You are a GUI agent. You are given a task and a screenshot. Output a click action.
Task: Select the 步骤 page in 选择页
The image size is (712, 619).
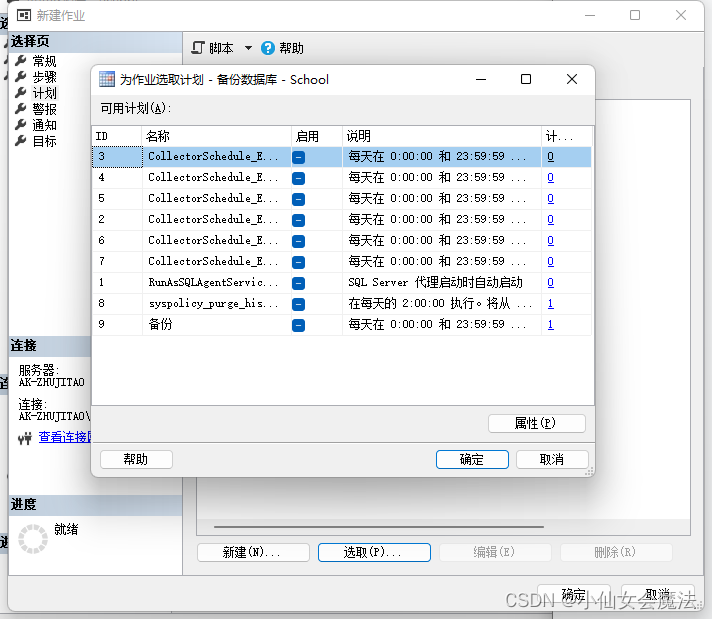[44, 77]
